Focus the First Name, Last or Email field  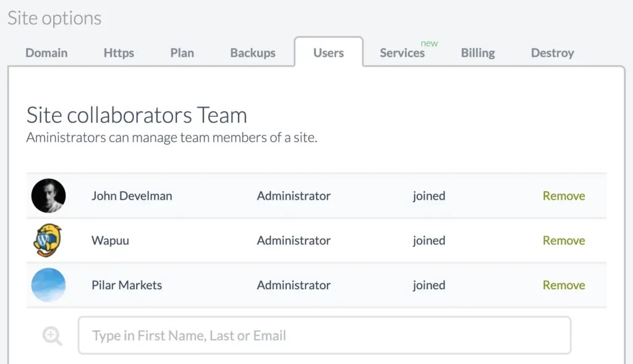[x=325, y=336]
